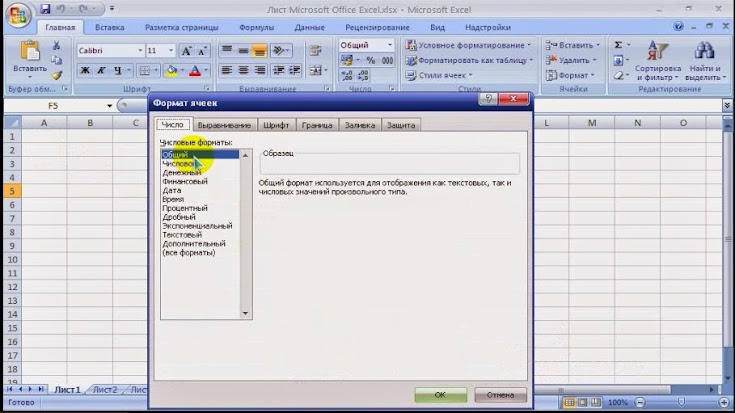Open the Общий number format dropdown
The image size is (735, 413).
(390, 45)
